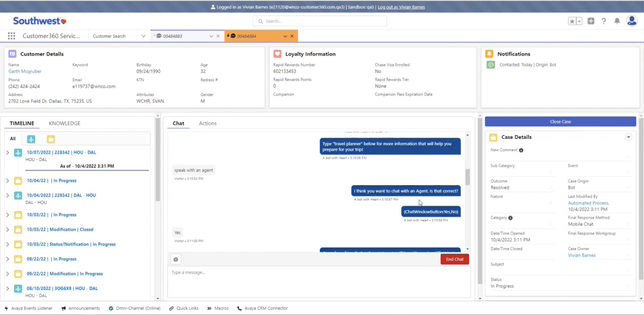Switch to the Chat tab
The image size is (644, 315).
[178, 123]
